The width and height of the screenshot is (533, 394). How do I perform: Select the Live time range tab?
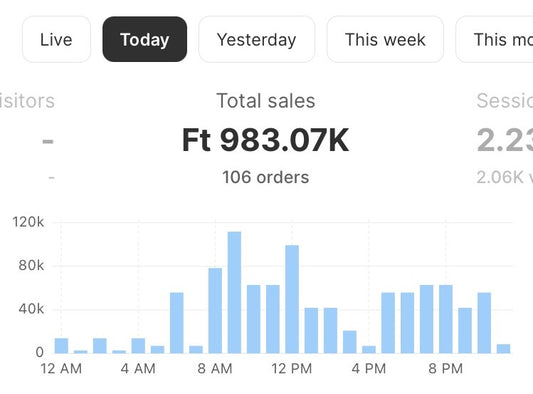pyautogui.click(x=56, y=39)
